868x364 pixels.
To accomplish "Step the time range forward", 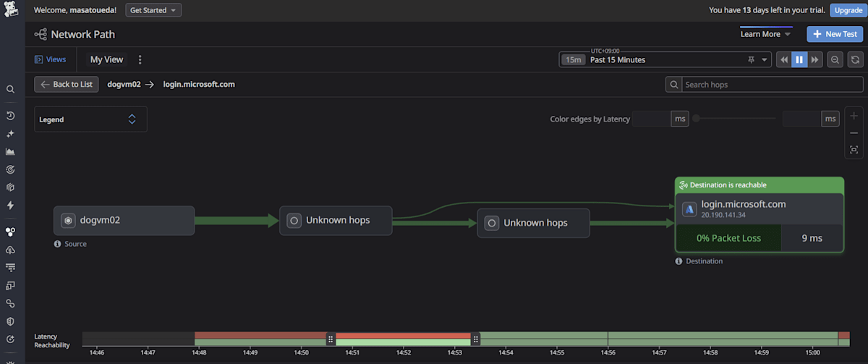I will [815, 59].
